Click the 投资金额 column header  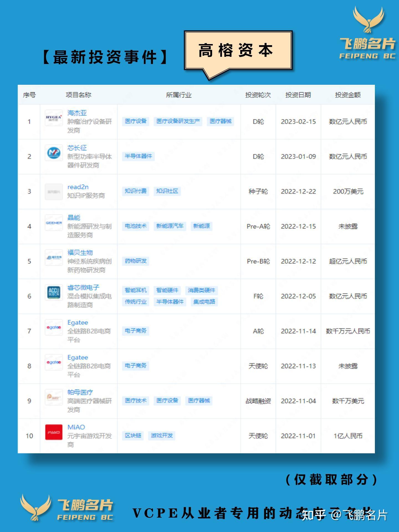coord(348,95)
